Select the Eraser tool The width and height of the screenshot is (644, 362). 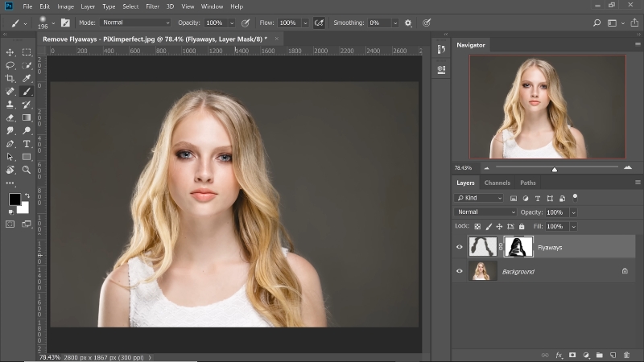click(x=10, y=117)
